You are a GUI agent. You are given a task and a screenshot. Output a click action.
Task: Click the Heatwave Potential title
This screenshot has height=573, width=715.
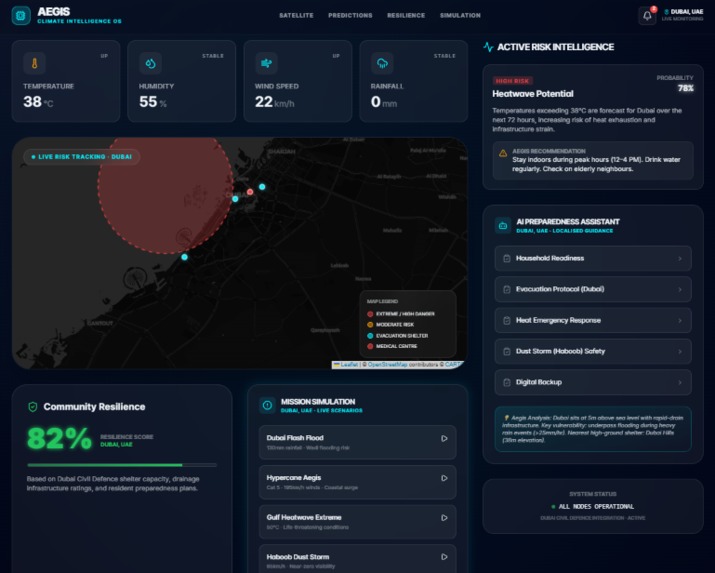533,94
